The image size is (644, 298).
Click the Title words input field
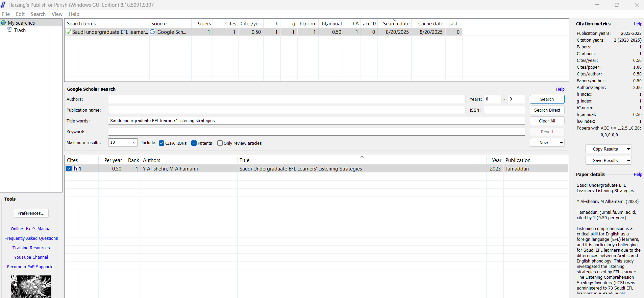pos(316,121)
